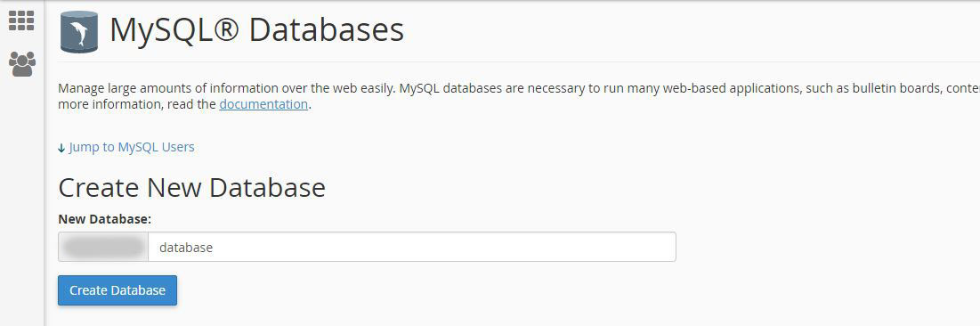Follow the Jump to MySQL Users link
The height and width of the screenshot is (326, 980).
coord(131,147)
